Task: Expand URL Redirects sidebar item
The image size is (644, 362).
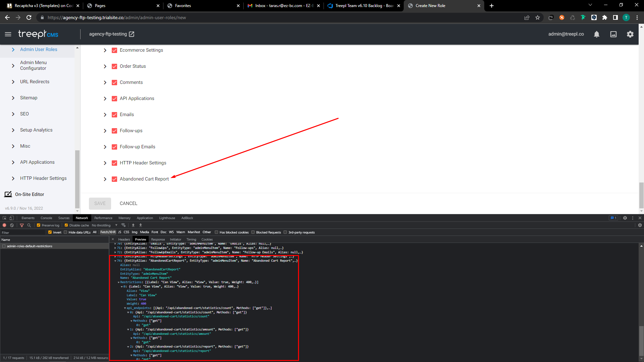Action: click(x=13, y=82)
